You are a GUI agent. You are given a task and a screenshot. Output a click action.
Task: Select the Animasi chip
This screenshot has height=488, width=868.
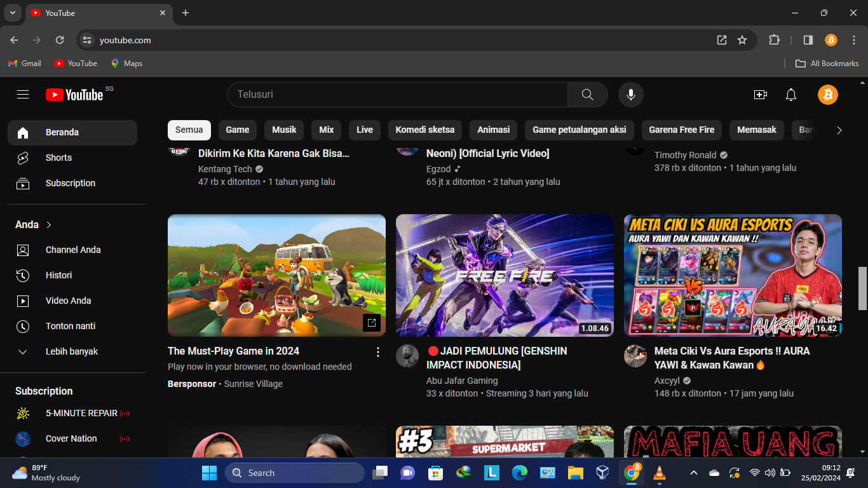click(x=494, y=130)
